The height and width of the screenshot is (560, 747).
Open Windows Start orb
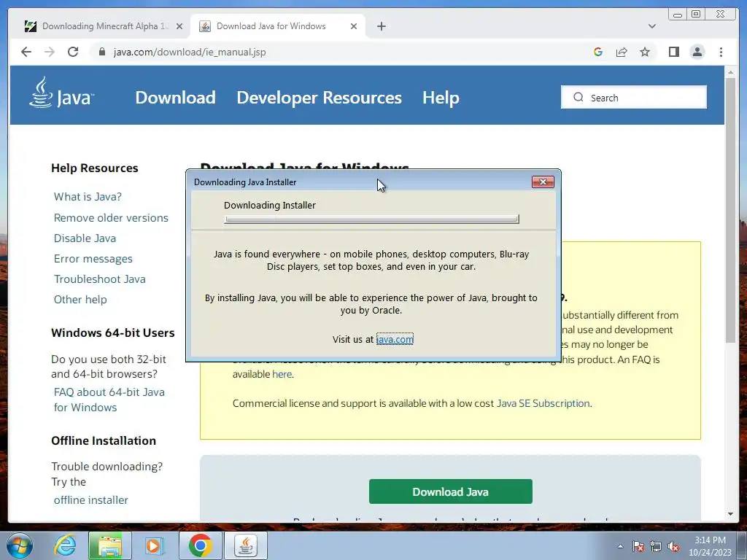pyautogui.click(x=20, y=545)
